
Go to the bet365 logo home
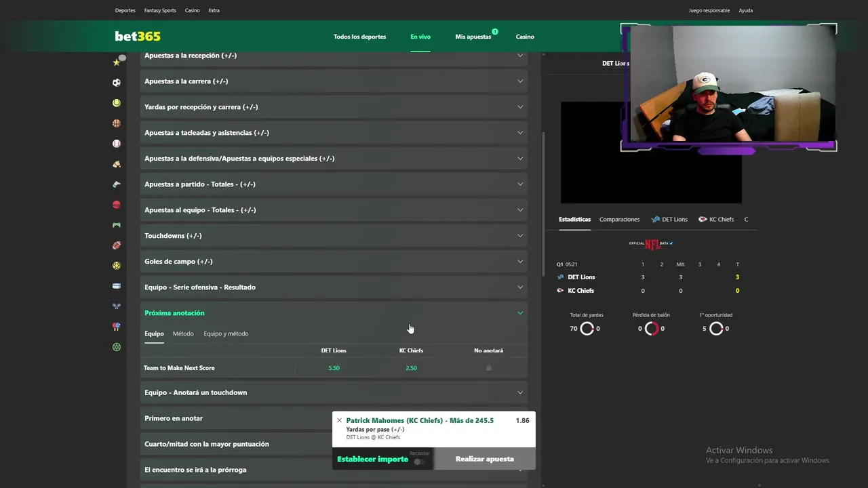click(x=138, y=37)
